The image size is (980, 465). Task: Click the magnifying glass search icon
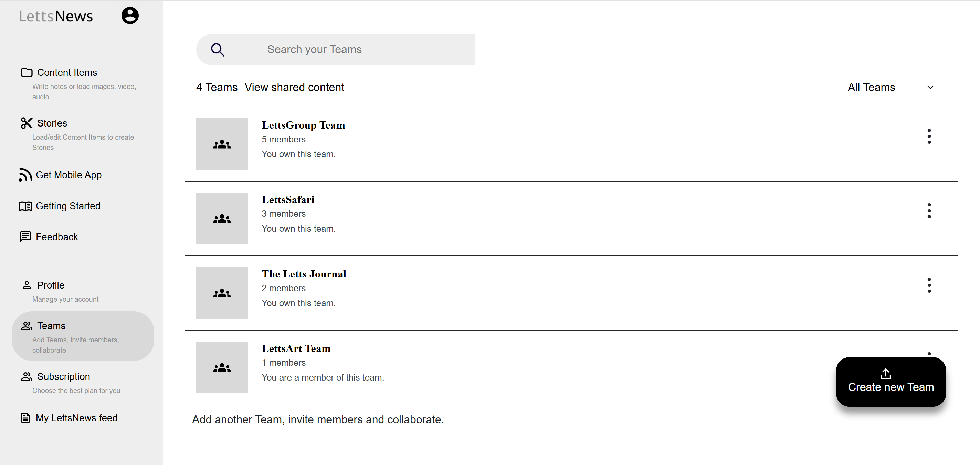(x=218, y=50)
